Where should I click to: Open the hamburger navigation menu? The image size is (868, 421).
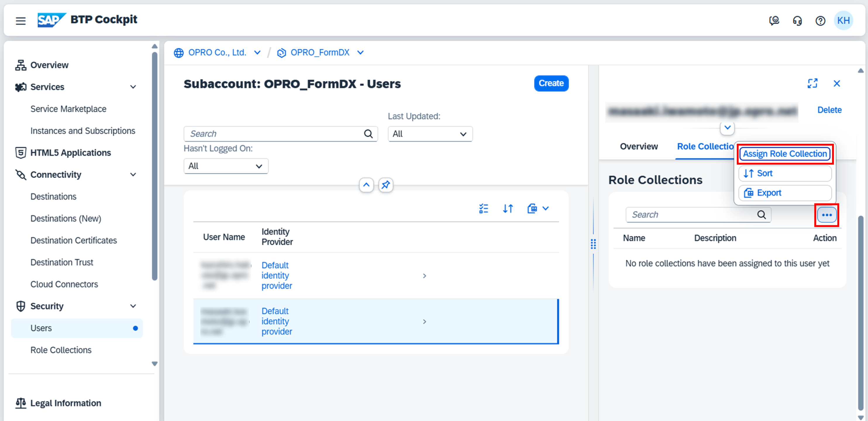point(20,21)
